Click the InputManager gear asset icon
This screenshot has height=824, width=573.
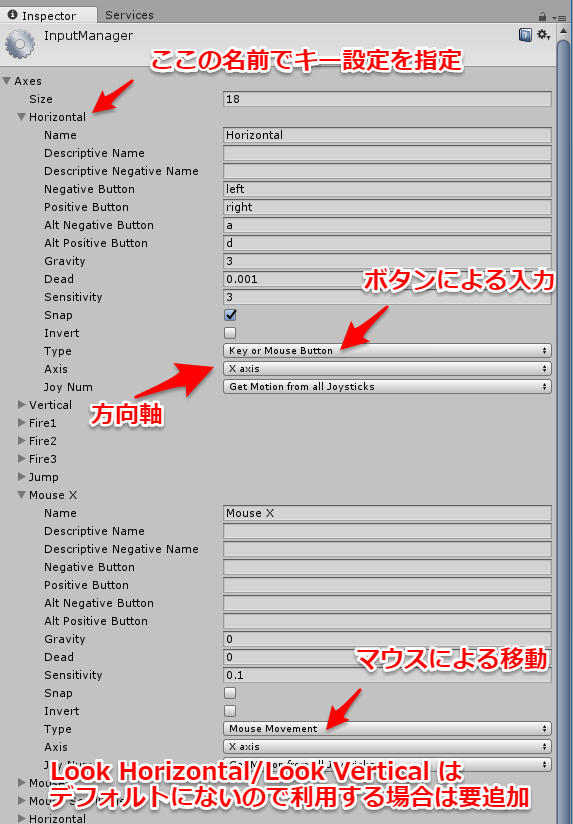(x=20, y=45)
